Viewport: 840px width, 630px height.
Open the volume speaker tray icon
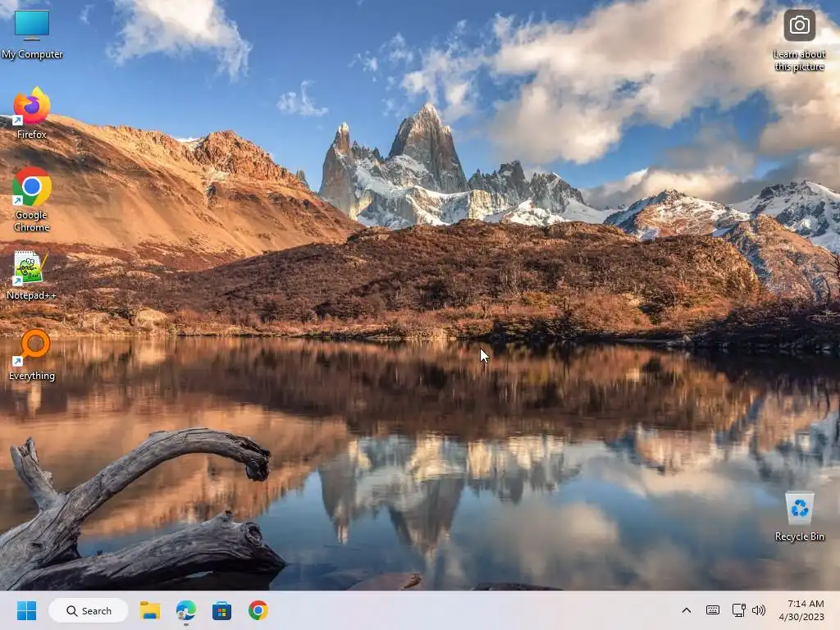click(x=759, y=610)
